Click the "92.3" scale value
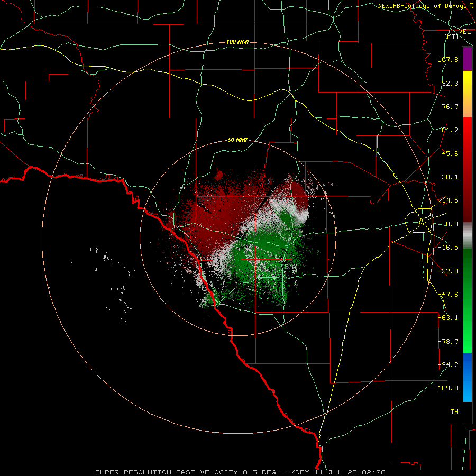 click(x=450, y=83)
